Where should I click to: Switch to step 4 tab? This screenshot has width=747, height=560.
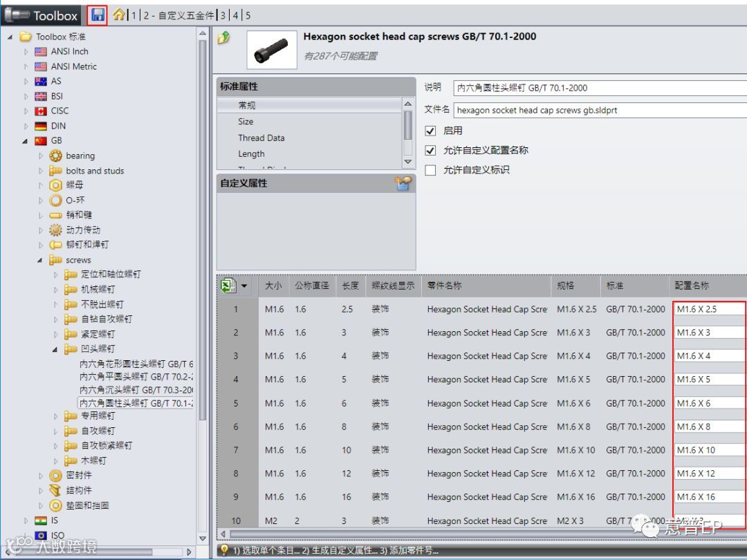(x=235, y=16)
